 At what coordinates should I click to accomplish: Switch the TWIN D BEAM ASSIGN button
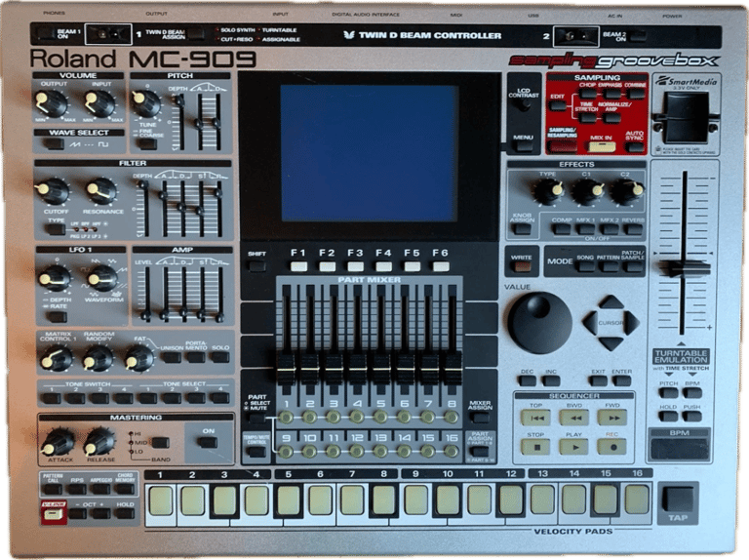pyautogui.click(x=196, y=34)
